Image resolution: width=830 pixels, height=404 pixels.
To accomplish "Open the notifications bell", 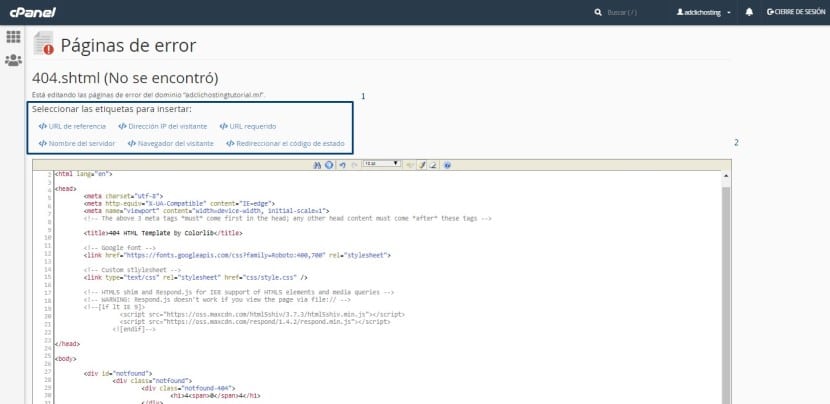I will 749,12.
